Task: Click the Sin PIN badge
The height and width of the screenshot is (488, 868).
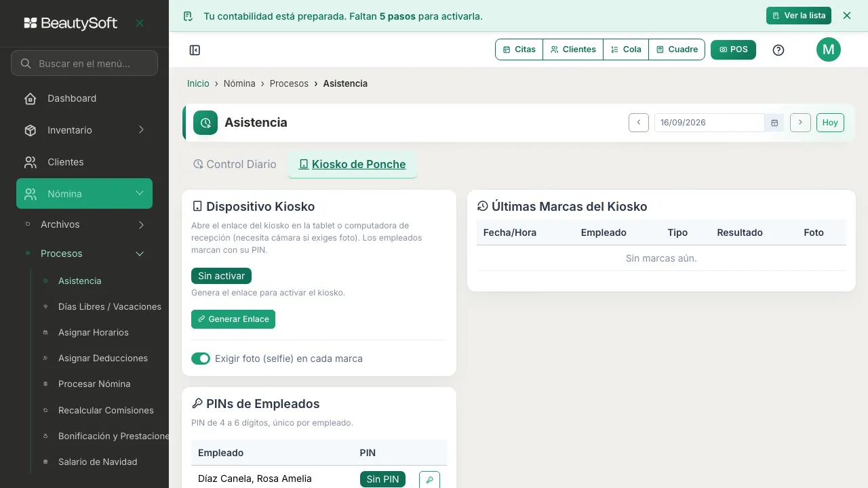Action: click(382, 479)
